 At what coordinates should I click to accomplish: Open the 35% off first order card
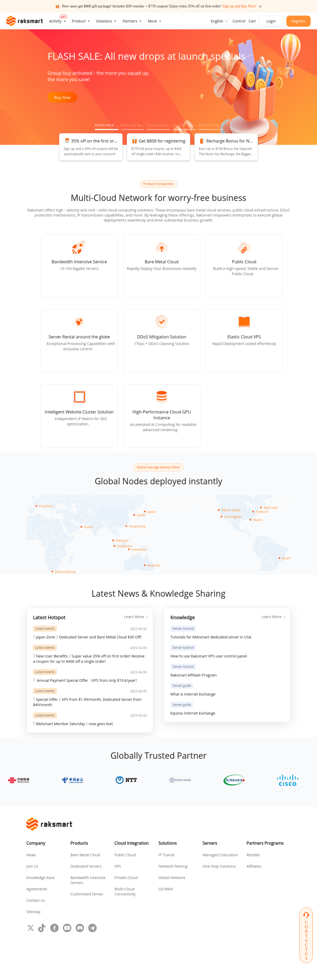pos(91,147)
